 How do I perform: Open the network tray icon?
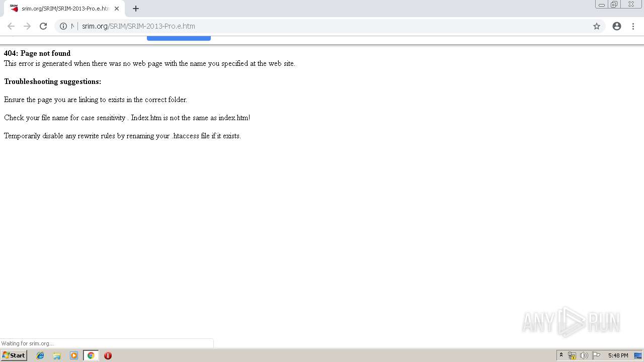572,355
